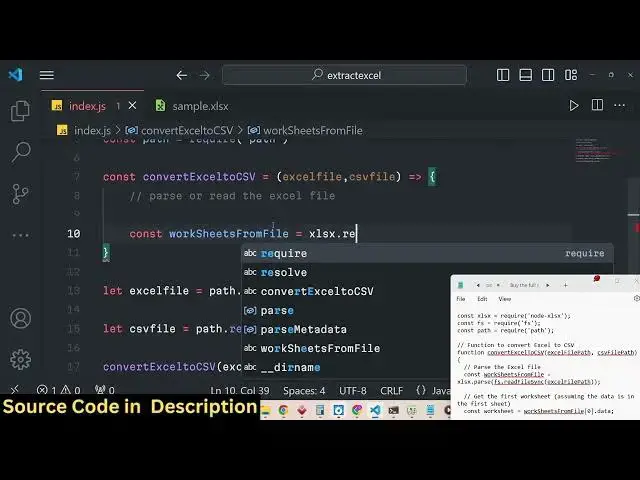The image size is (640, 480).
Task: Open the terminal app from the taskbar
Action: click(393, 410)
